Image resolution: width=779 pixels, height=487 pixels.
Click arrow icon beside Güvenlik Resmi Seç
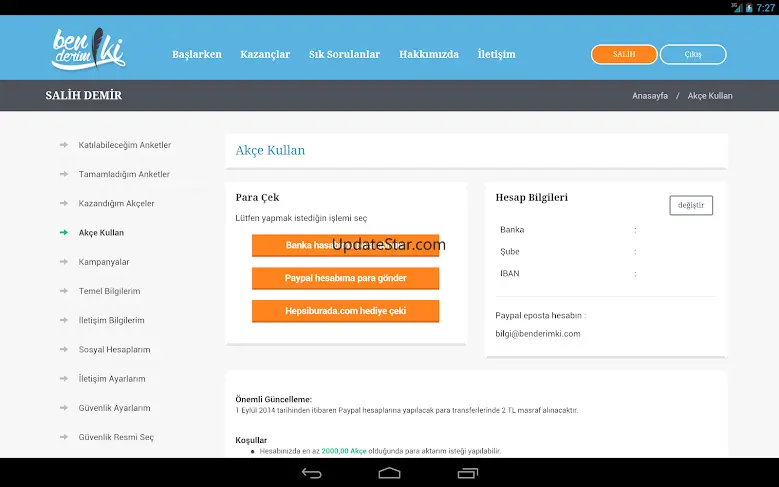coord(64,437)
